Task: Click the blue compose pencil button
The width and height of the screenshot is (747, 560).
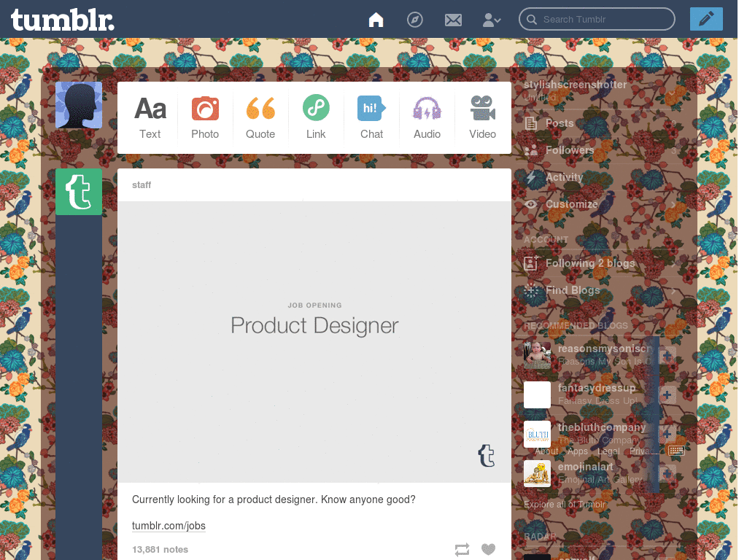Action: click(x=706, y=19)
